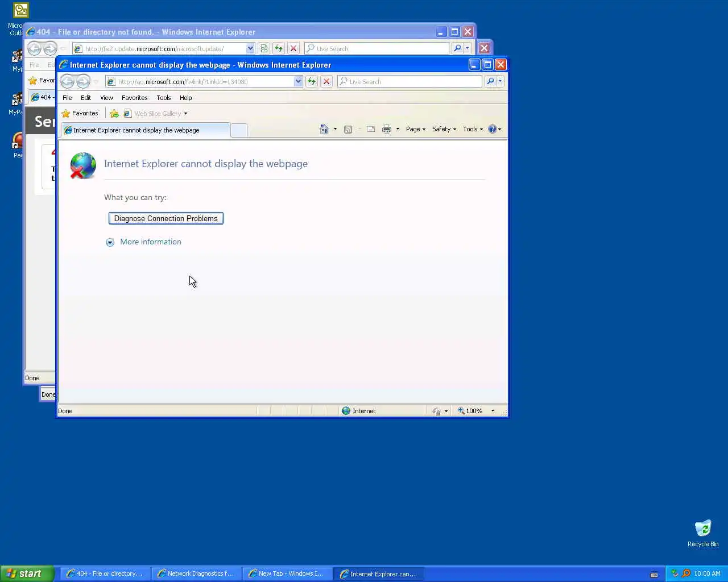Click the Live Search magnifier button
The image size is (728, 582).
pos(490,82)
